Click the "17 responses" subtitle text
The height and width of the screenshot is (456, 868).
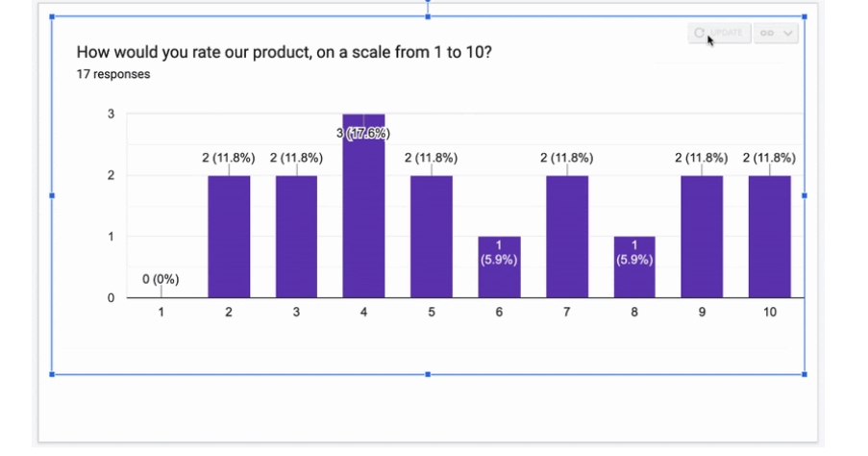[113, 74]
